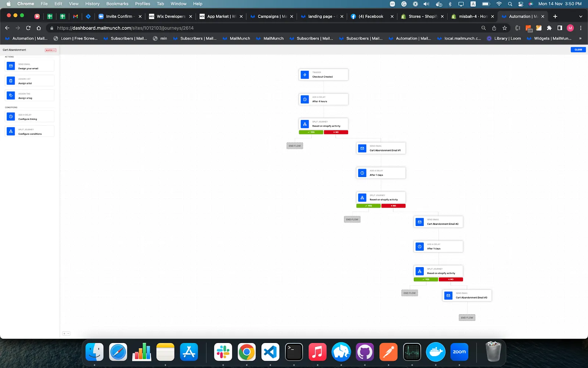Click Cart Abandonment journey title
This screenshot has height=368, width=588.
[14, 50]
